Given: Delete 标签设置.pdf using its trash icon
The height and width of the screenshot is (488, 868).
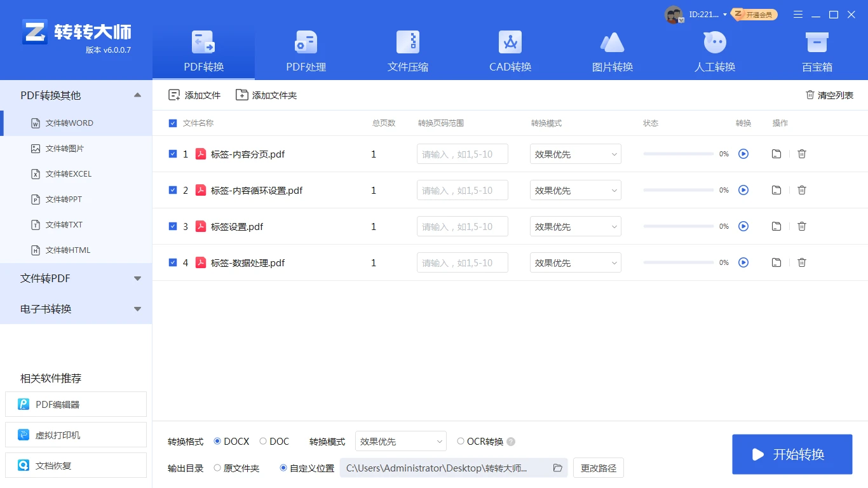Looking at the screenshot, I should (802, 226).
